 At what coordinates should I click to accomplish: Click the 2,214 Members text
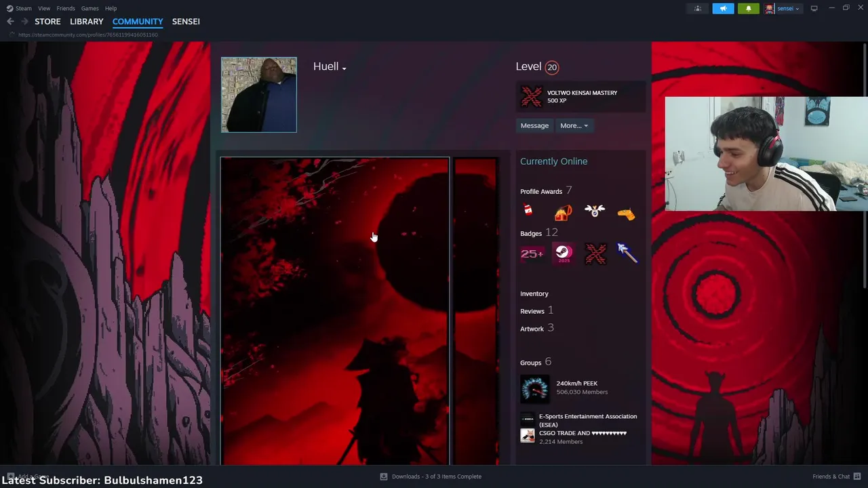tap(561, 442)
